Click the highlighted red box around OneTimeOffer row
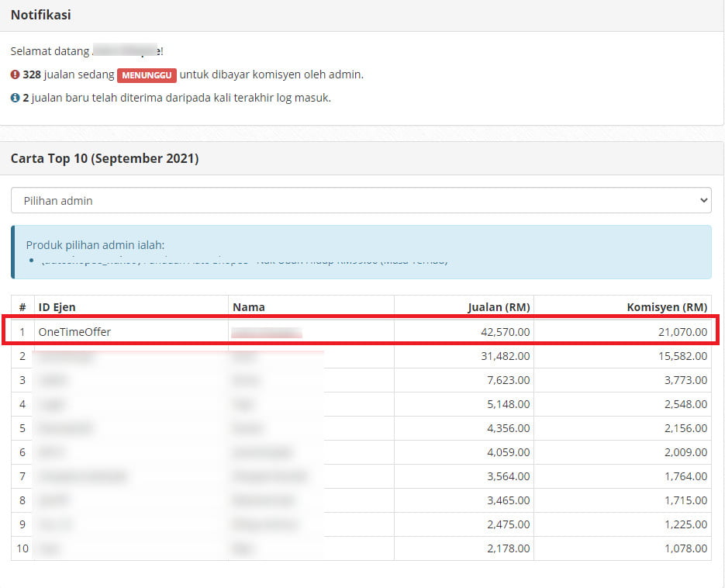Viewport: 725px width, 588px height. [362, 331]
